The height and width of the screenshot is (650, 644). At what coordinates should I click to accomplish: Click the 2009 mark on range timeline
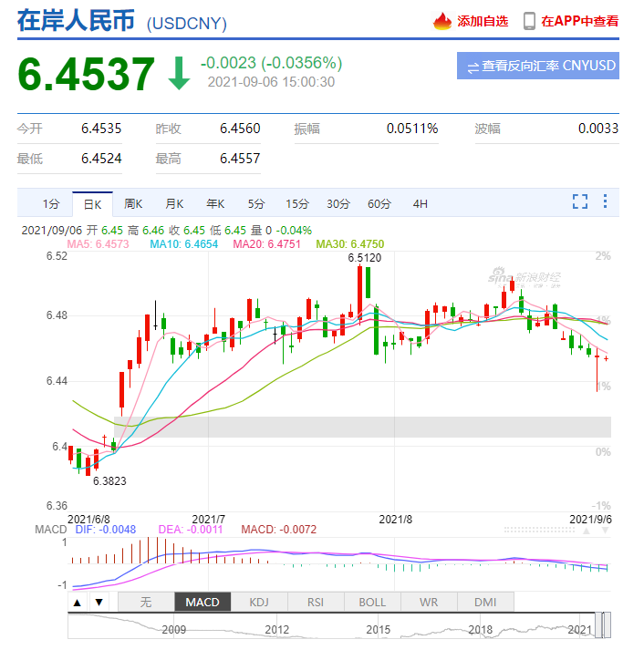click(174, 630)
